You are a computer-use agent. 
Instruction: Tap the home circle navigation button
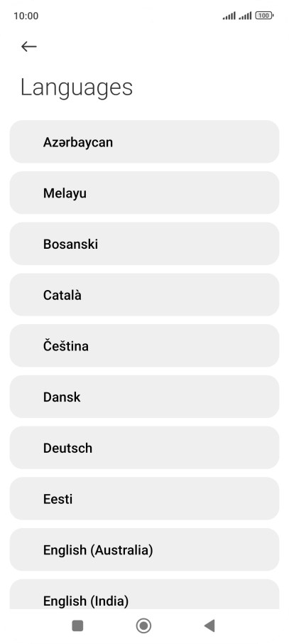[143, 626]
